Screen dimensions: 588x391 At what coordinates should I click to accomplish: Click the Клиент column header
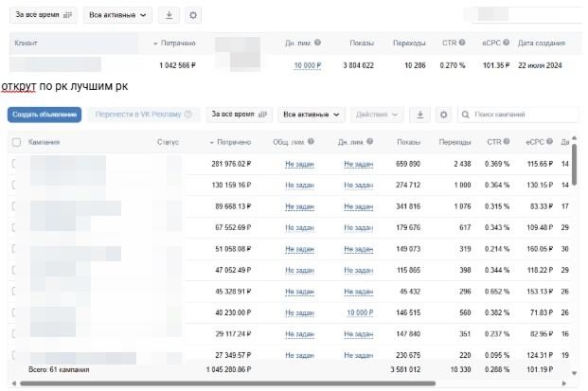point(26,43)
